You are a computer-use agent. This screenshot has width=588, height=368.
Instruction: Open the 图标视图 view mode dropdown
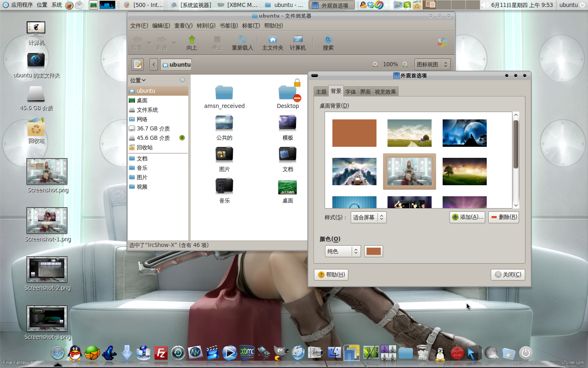432,64
